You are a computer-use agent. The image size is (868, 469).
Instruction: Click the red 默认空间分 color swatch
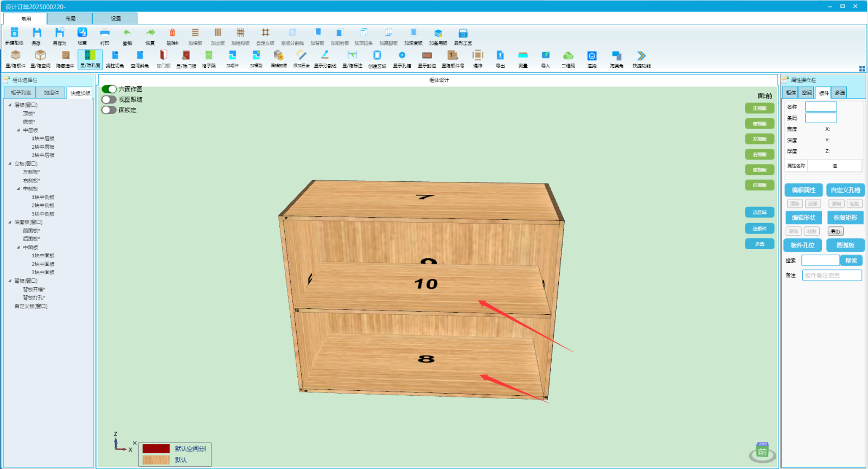point(156,449)
